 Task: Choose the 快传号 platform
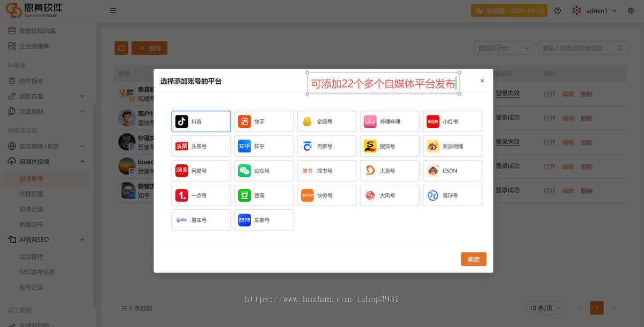click(327, 195)
